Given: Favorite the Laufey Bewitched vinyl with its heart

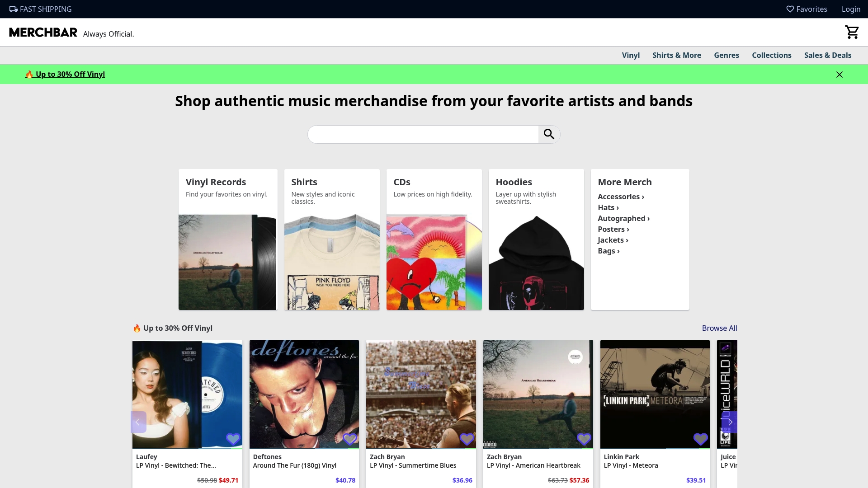Looking at the screenshot, I should tap(233, 439).
